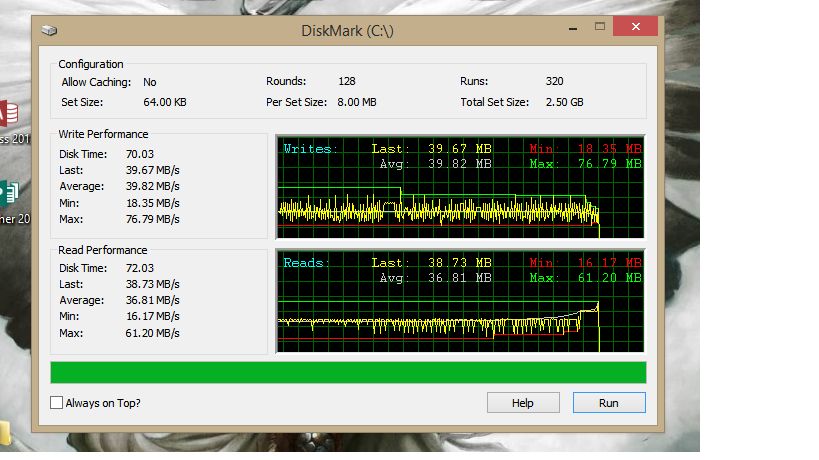
Task: Click Write Last value 39.67 MB/s
Action: tap(153, 170)
